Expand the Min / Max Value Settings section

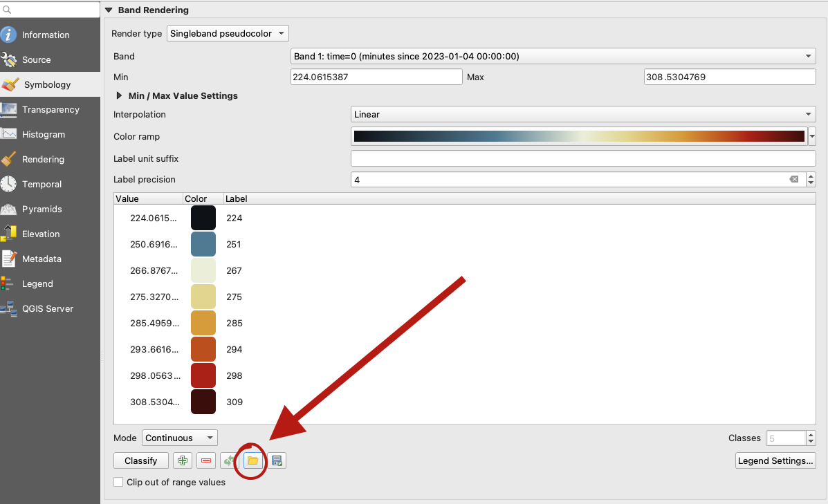pyautogui.click(x=120, y=96)
